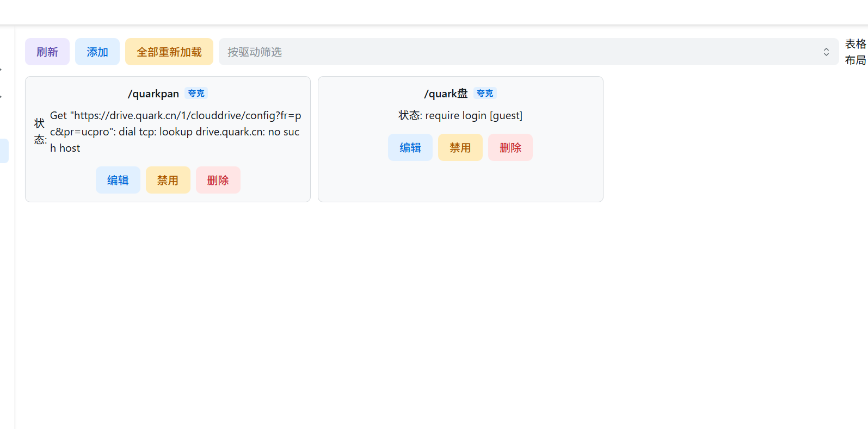Delete the /quarkpan storage
This screenshot has width=868, height=429.
(218, 180)
